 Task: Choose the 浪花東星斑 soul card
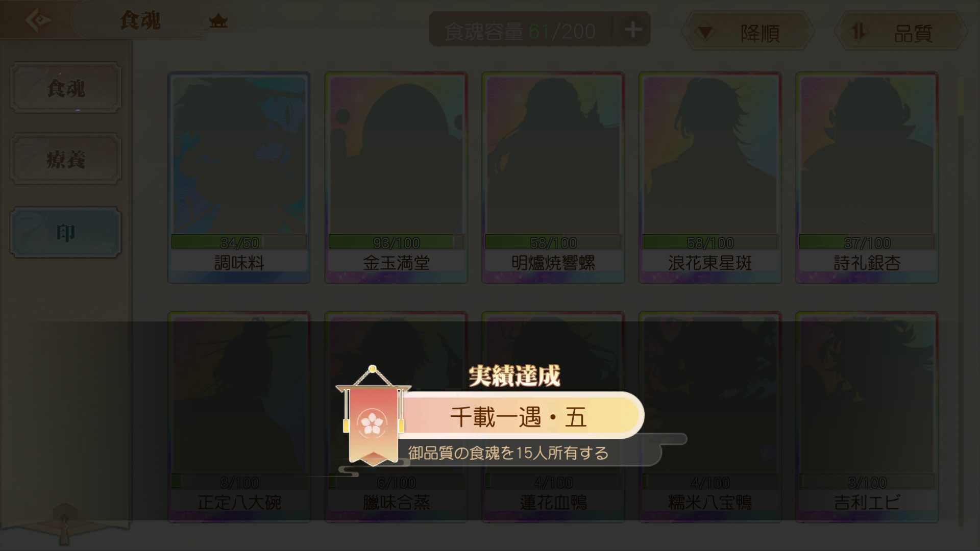click(x=710, y=178)
